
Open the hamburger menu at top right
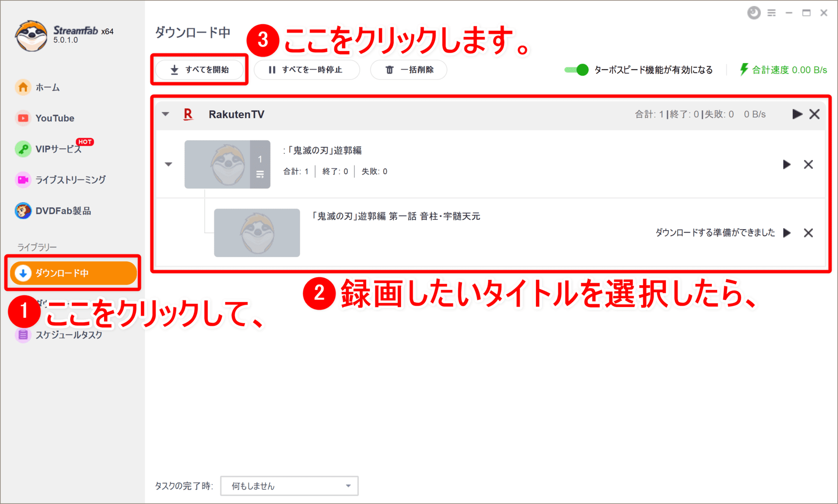(x=772, y=13)
